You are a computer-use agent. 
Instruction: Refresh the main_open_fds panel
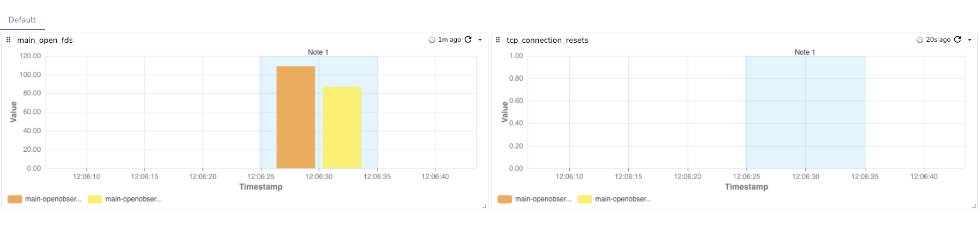pos(468,40)
